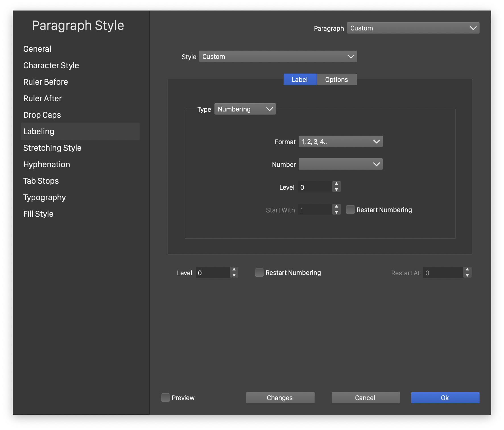The height and width of the screenshot is (430, 504).
Task: Select the Label tab
Action: coord(300,80)
